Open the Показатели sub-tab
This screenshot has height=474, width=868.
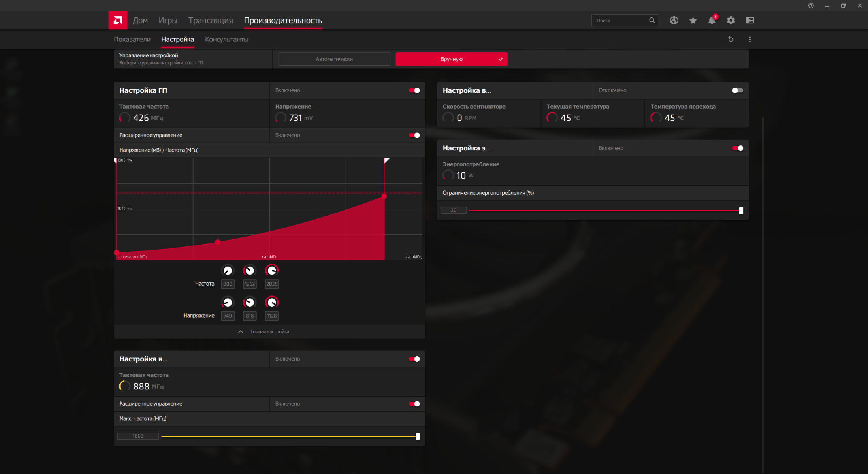click(x=132, y=39)
